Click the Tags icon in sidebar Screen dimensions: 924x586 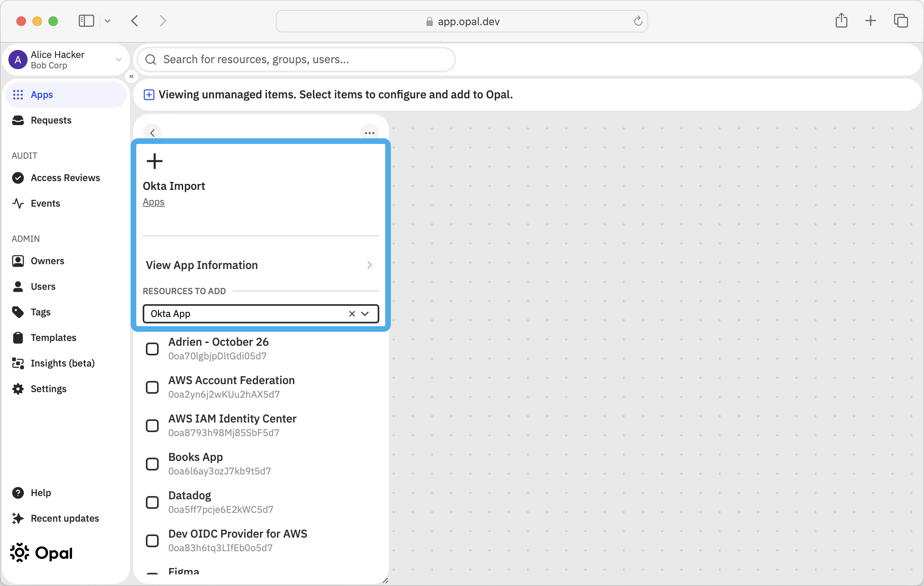tap(18, 312)
